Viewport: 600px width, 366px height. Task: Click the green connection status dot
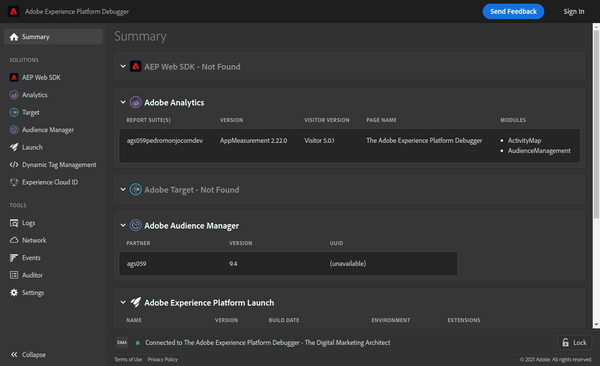(x=137, y=343)
